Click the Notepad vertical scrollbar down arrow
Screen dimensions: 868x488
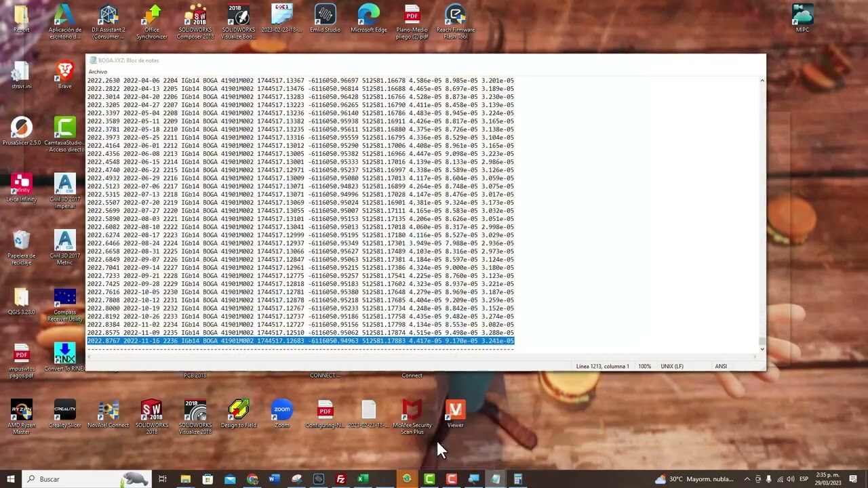click(x=762, y=349)
